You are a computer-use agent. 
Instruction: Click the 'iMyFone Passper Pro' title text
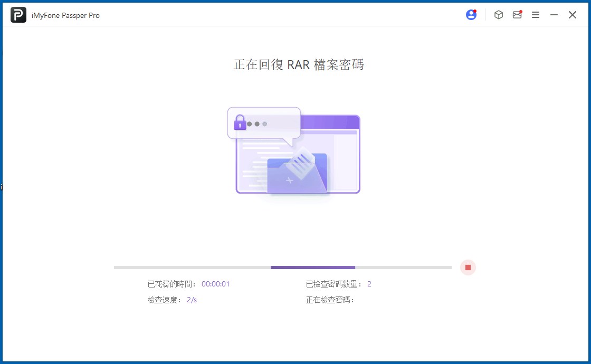[65, 15]
